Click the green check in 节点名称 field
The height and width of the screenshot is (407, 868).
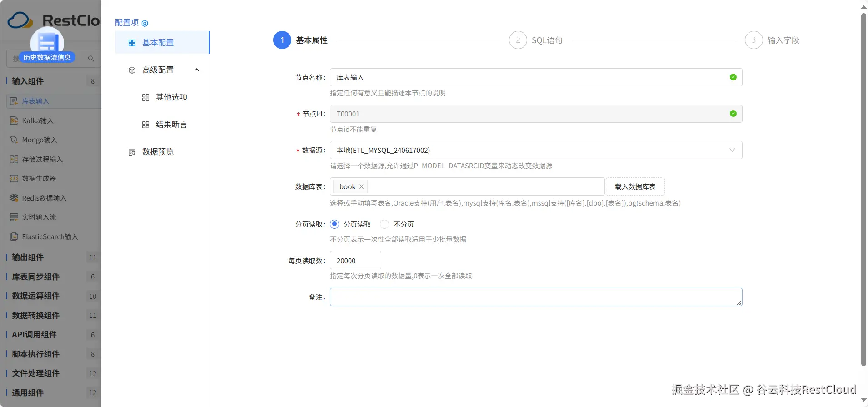pos(733,77)
